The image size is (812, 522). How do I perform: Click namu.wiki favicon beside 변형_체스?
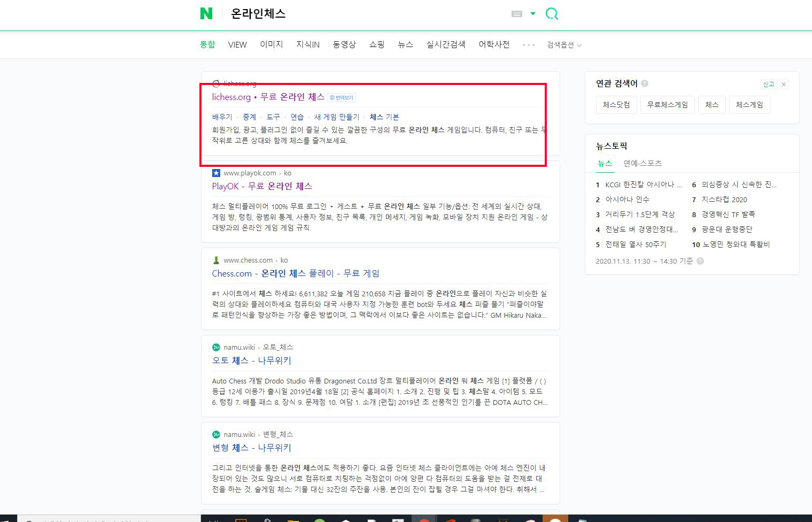click(216, 434)
